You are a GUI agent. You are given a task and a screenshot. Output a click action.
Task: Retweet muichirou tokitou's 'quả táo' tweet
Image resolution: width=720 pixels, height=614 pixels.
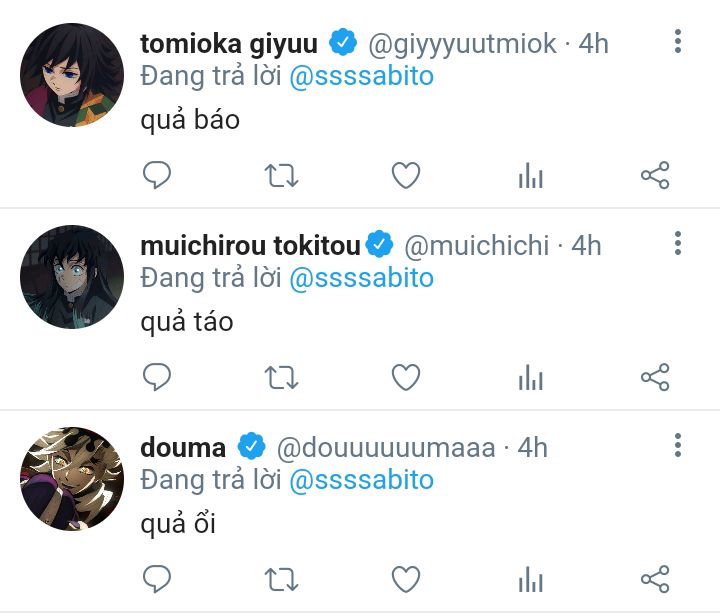point(281,377)
